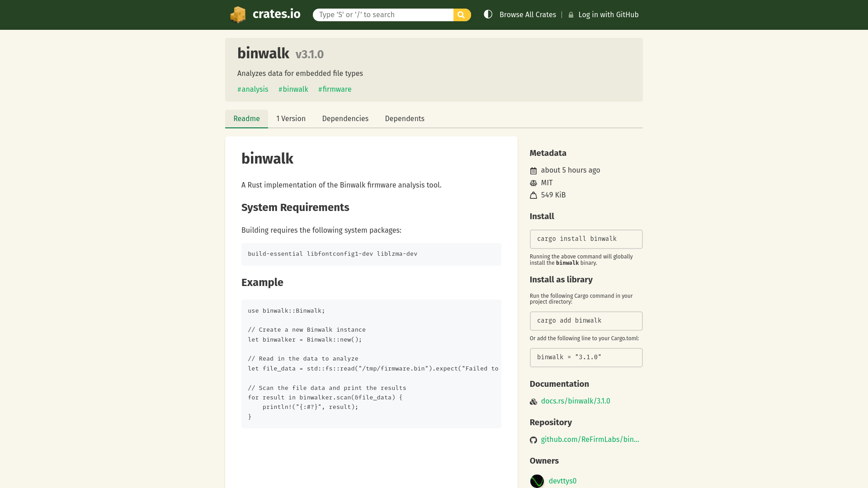Click the yellow search magnifier button
Viewport: 868px width, 488px height.
coord(462,15)
